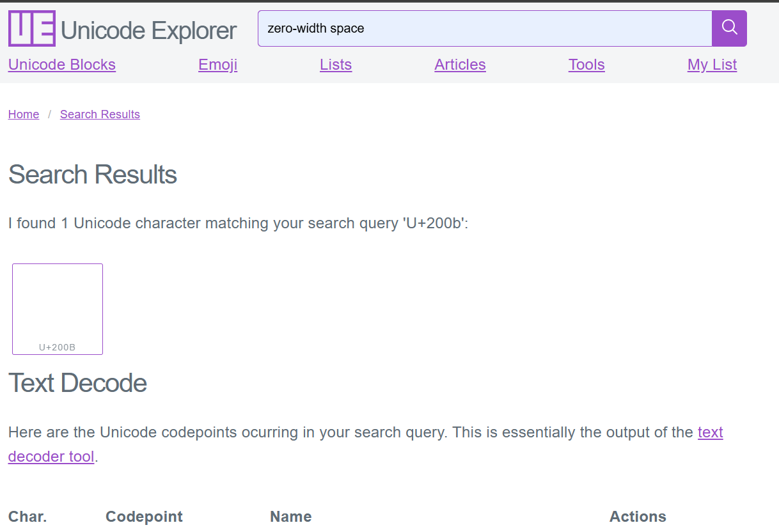Click the 'Text Decode' section heading
This screenshot has width=779, height=532.
77,383
